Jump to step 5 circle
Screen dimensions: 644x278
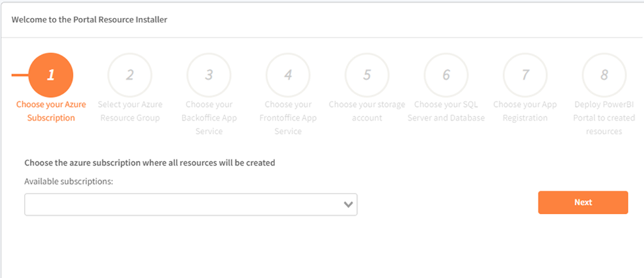click(367, 75)
